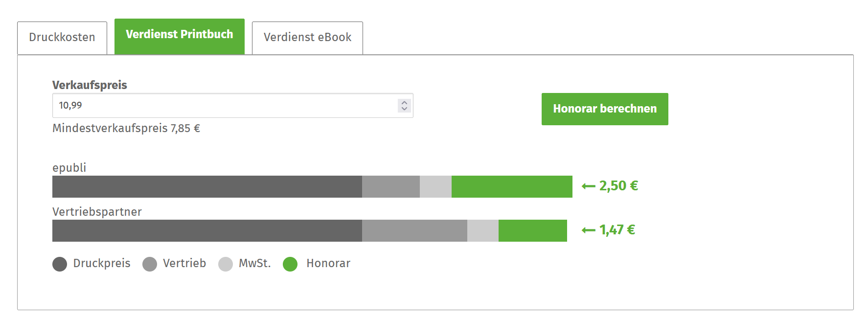Image resolution: width=868 pixels, height=319 pixels.
Task: Click the dark Druckpreis segment of the Vertriebspartner bar
Action: click(x=207, y=230)
